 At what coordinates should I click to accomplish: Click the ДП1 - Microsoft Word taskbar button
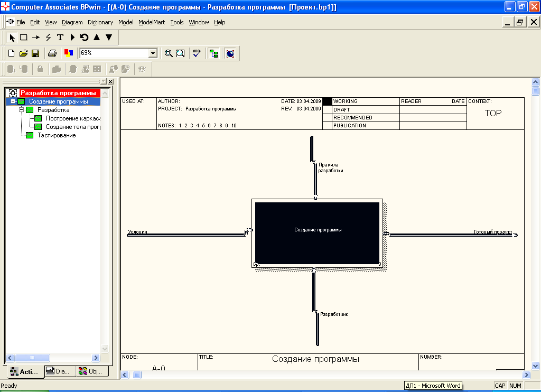pos(432,386)
